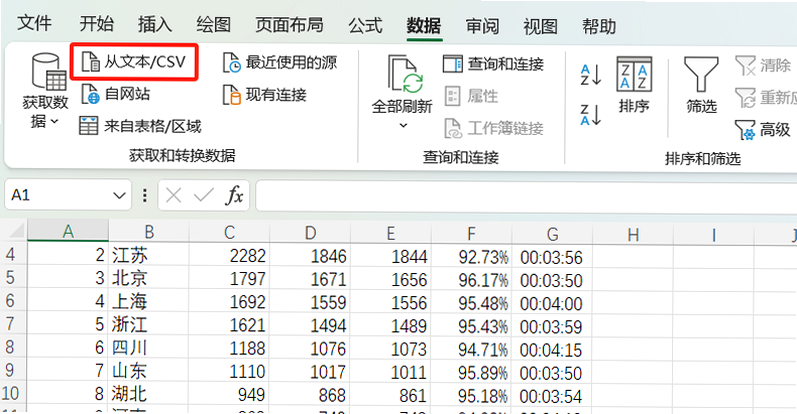The width and height of the screenshot is (797, 414).
Task: Select row 4 header
Action: pos(11,254)
